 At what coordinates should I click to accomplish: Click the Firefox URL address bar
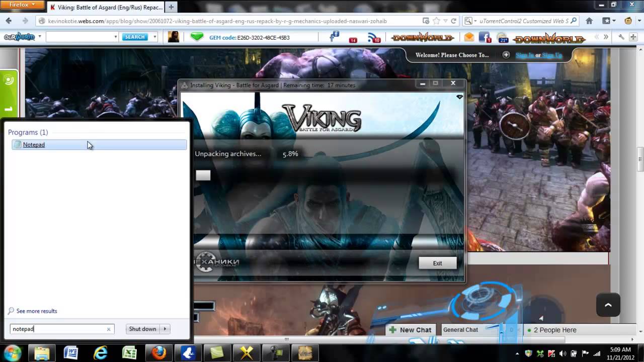pos(229,21)
